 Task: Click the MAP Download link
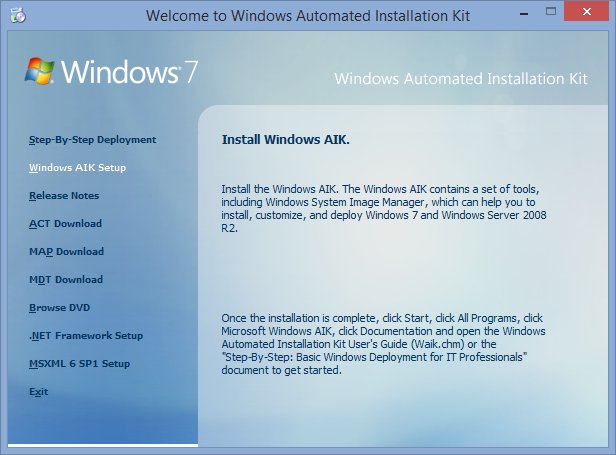click(x=66, y=251)
